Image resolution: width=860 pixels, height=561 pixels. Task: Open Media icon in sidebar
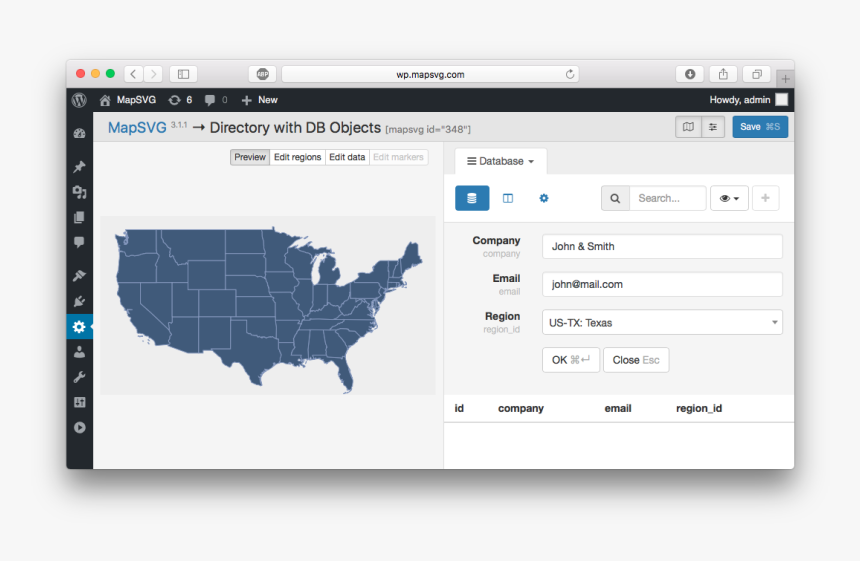(x=80, y=192)
